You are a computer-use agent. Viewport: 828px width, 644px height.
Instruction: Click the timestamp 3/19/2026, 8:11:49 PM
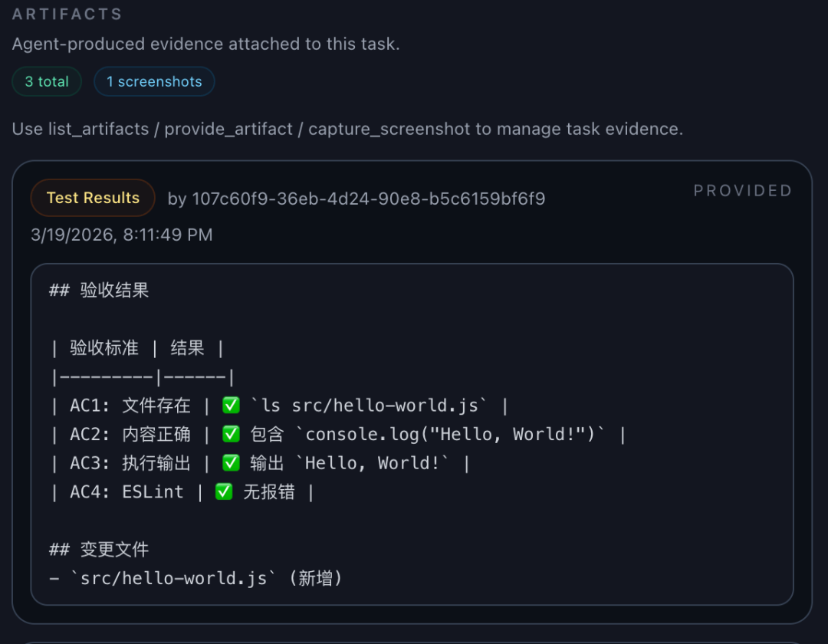[x=121, y=235]
